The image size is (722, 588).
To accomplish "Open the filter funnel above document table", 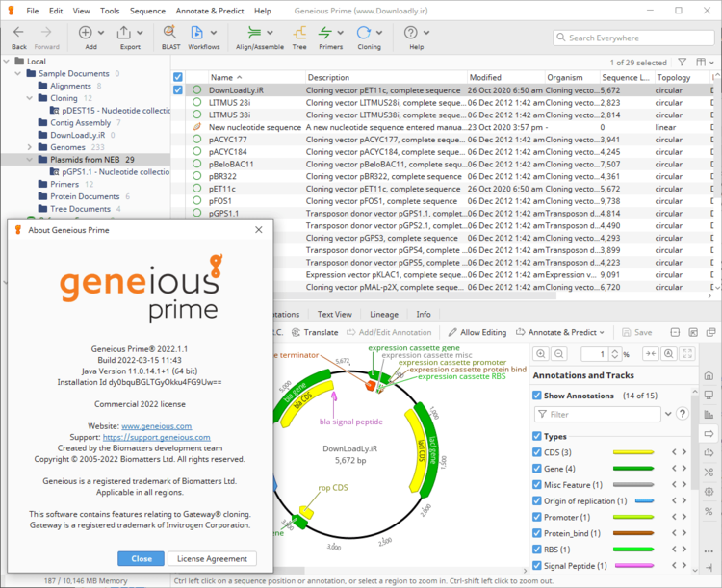I will pos(682,62).
